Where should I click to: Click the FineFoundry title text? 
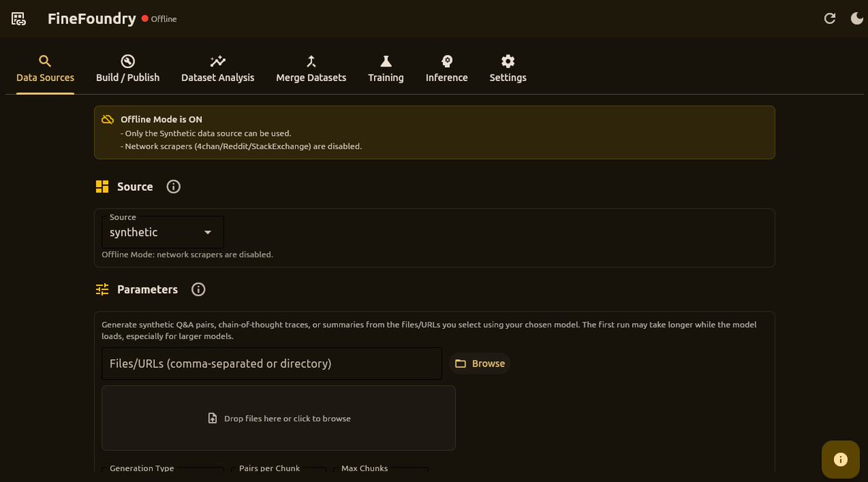(x=92, y=19)
